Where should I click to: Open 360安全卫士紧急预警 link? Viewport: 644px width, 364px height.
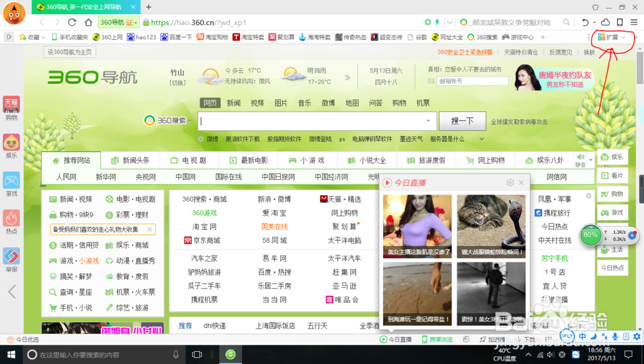coord(464,52)
